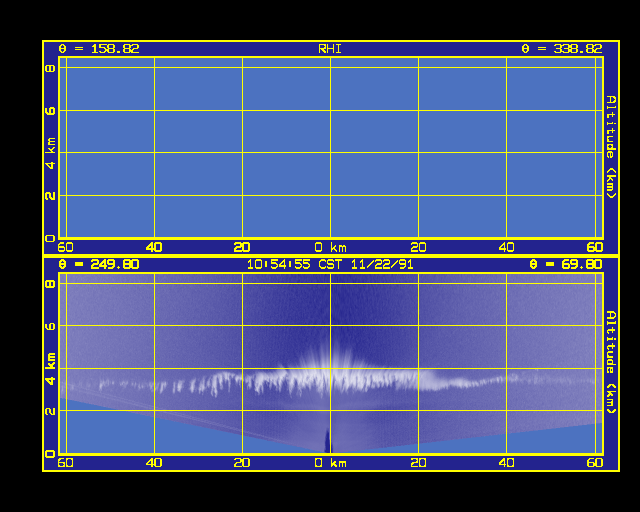Viewport: 640px width, 512px height.
Task: Select the 4 km altitude label on the lower panel
Action: [x=51, y=369]
